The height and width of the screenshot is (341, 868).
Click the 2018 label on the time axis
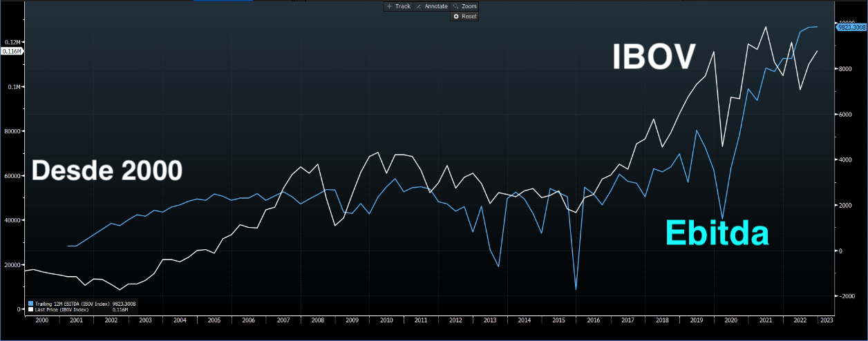[x=662, y=320]
